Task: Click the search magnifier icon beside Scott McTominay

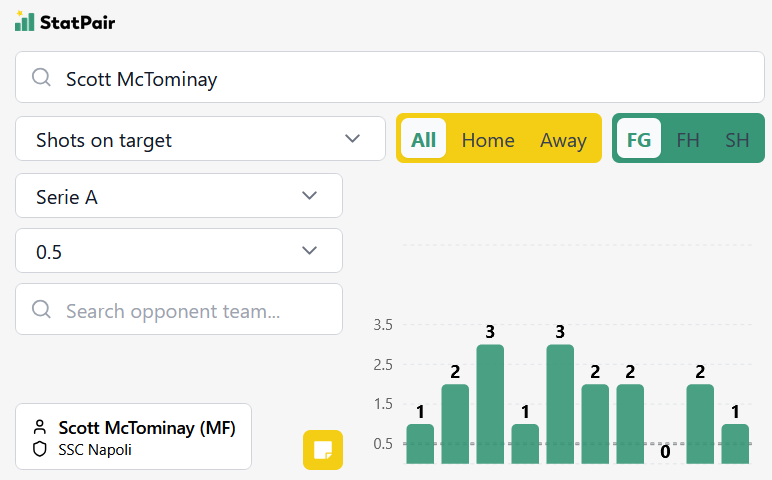Action: tap(41, 78)
